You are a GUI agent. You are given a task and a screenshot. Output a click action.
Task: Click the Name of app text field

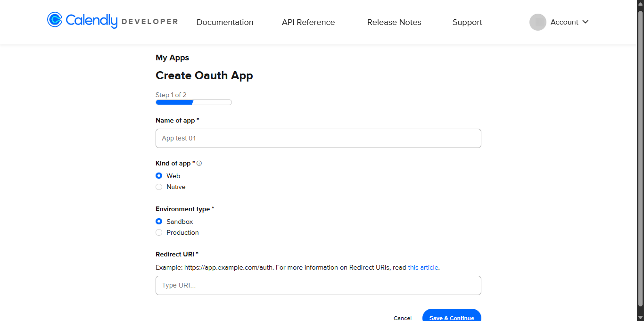[318, 139]
